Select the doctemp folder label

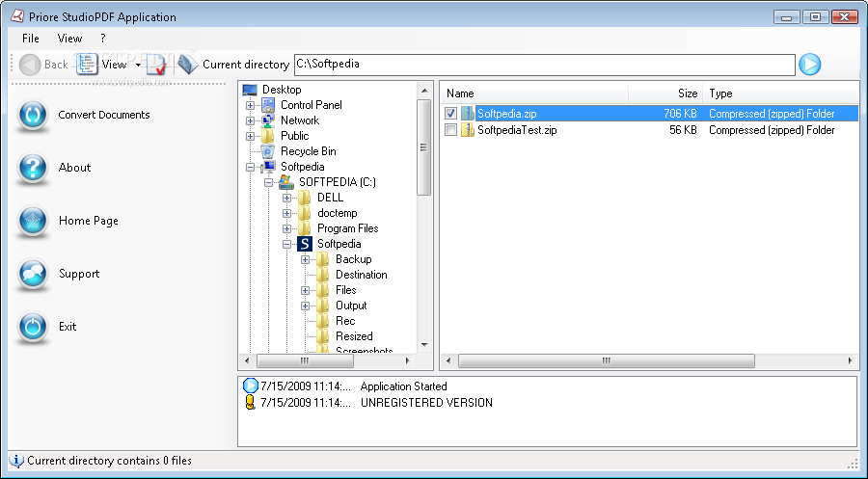click(x=338, y=213)
